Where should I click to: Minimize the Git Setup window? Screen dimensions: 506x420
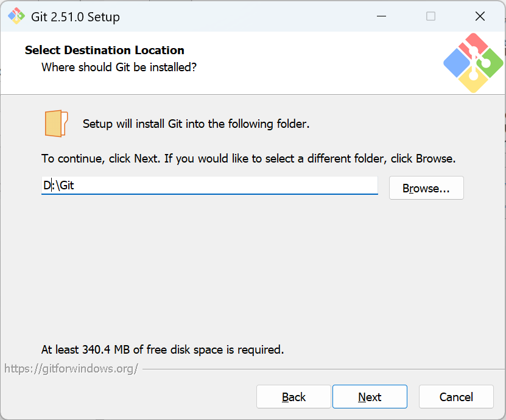coord(381,16)
